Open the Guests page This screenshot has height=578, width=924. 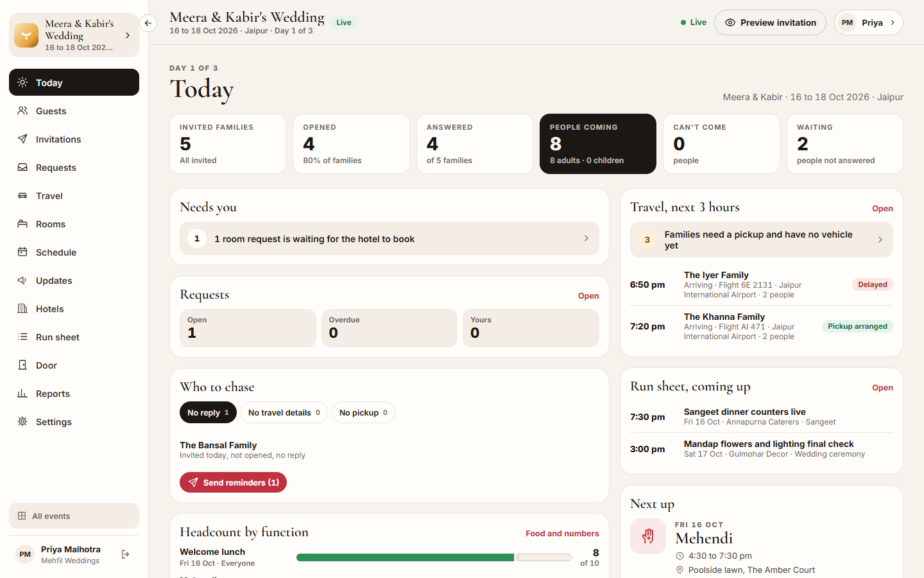74,110
